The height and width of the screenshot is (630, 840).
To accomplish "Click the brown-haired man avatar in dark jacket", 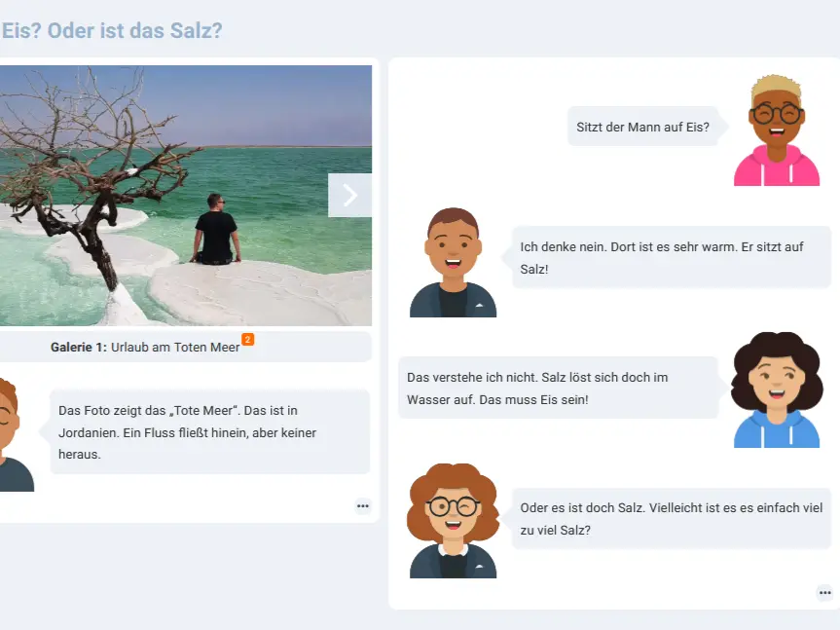I will 454,262.
